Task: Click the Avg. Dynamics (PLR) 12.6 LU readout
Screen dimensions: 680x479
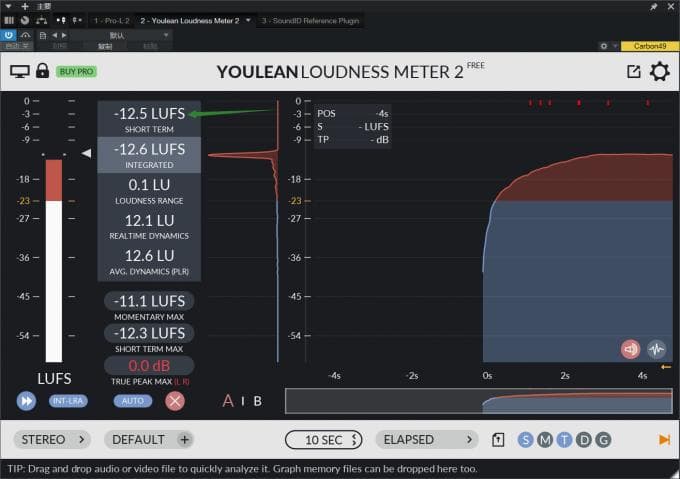Action: coord(149,262)
